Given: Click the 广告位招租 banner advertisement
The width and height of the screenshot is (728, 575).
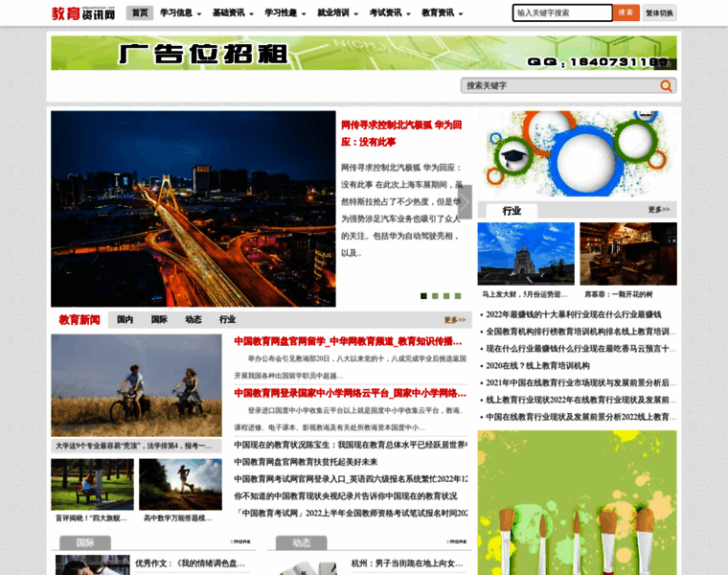Looking at the screenshot, I should point(364,53).
